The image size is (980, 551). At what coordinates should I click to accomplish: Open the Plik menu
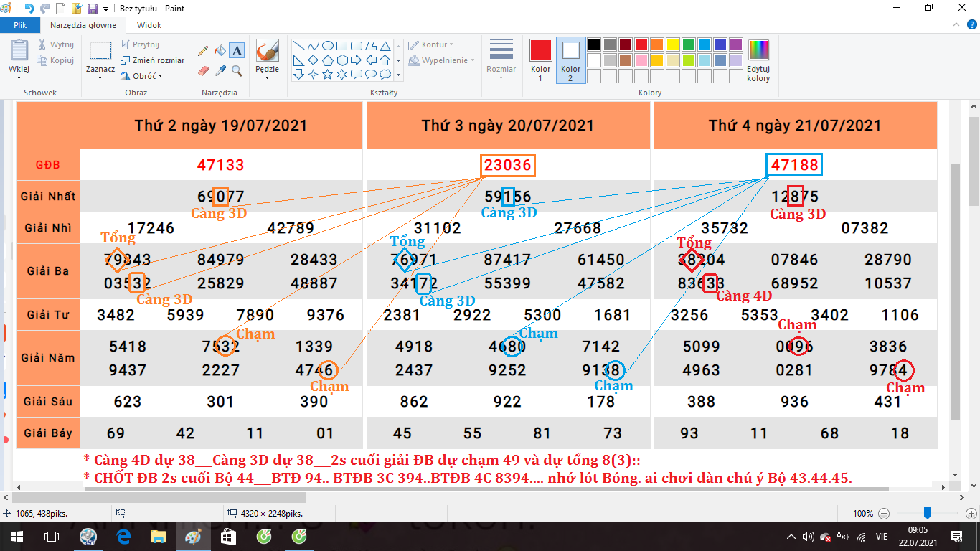(19, 25)
